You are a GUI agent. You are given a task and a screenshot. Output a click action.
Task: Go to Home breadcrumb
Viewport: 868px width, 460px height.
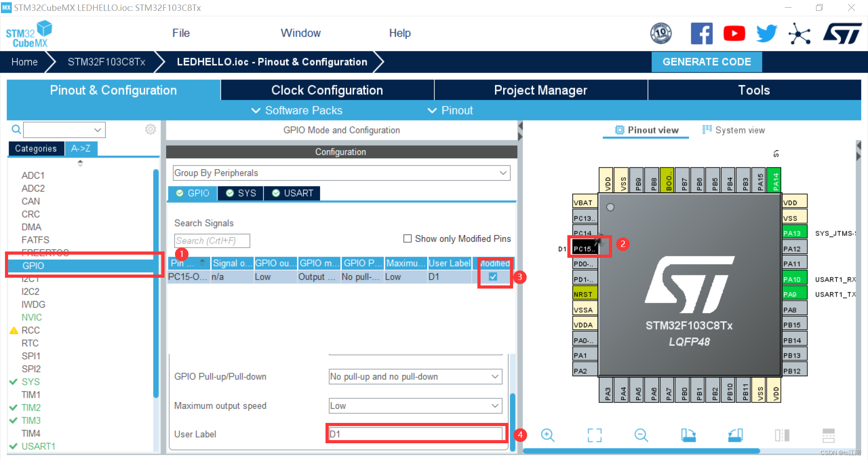click(x=24, y=62)
